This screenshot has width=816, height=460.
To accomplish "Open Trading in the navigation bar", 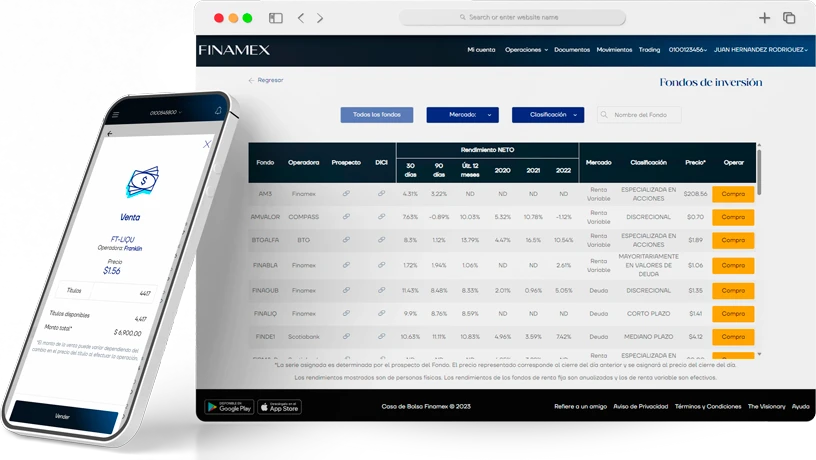I will 649,50.
